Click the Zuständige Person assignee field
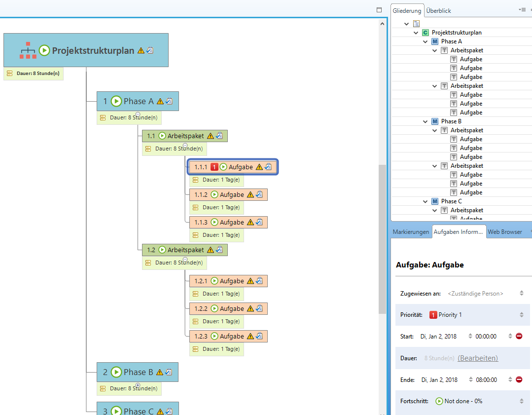 click(475, 294)
